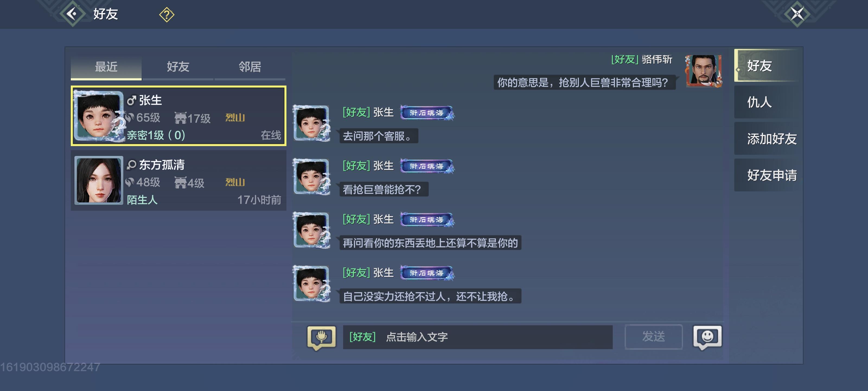Click 骆伟斩's avatar in chat
868x391 pixels.
pos(704,71)
